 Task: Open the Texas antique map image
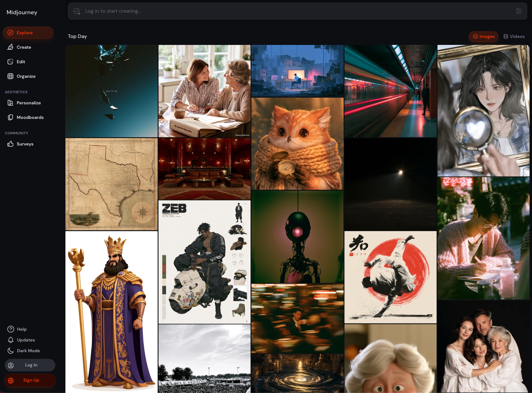(112, 184)
